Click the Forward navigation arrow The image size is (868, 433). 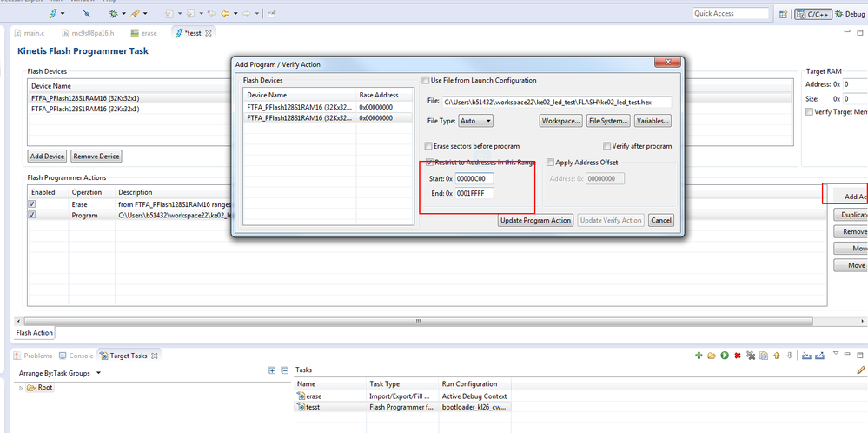pyautogui.click(x=247, y=13)
